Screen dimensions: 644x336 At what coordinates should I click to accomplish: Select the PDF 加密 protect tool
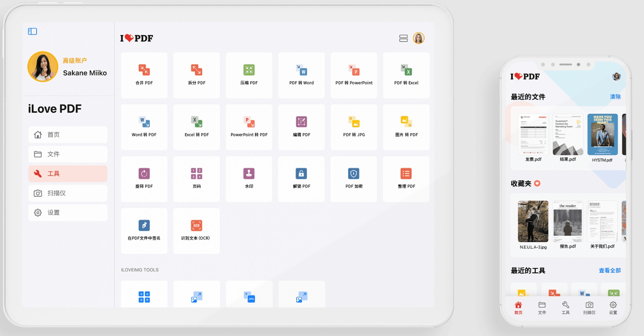tap(354, 179)
